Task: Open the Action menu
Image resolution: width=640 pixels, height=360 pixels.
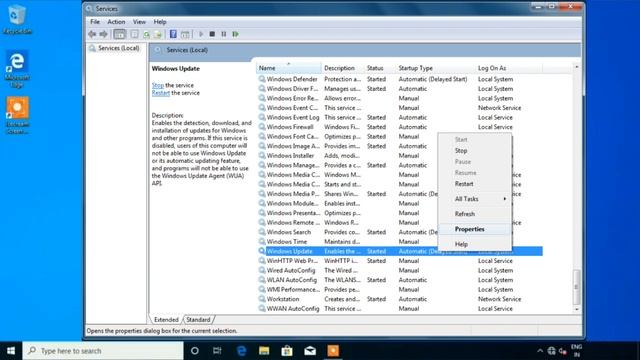Action: (x=116, y=22)
